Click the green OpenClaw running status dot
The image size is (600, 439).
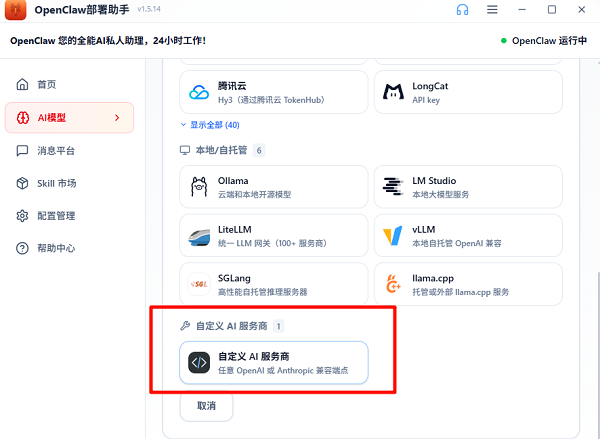[x=504, y=41]
